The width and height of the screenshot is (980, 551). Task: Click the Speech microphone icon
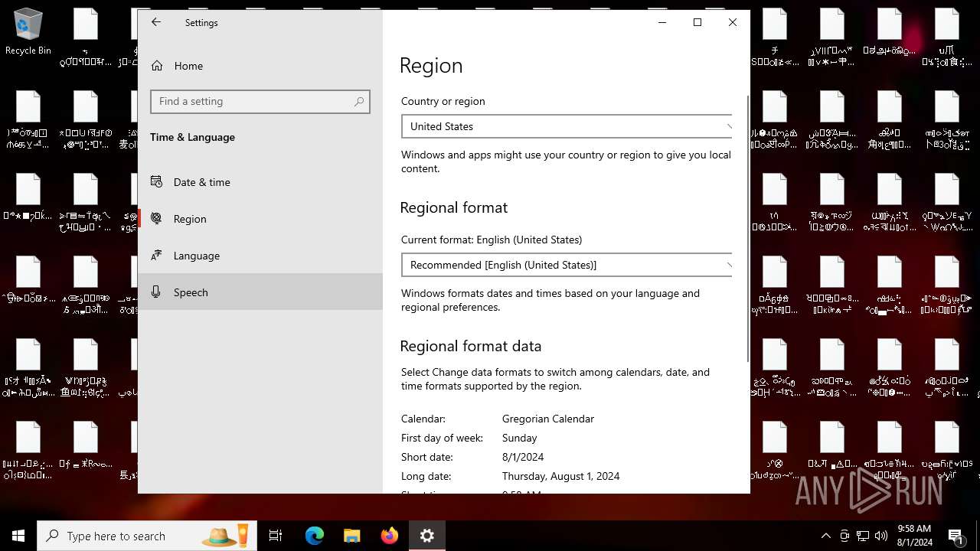[156, 292]
